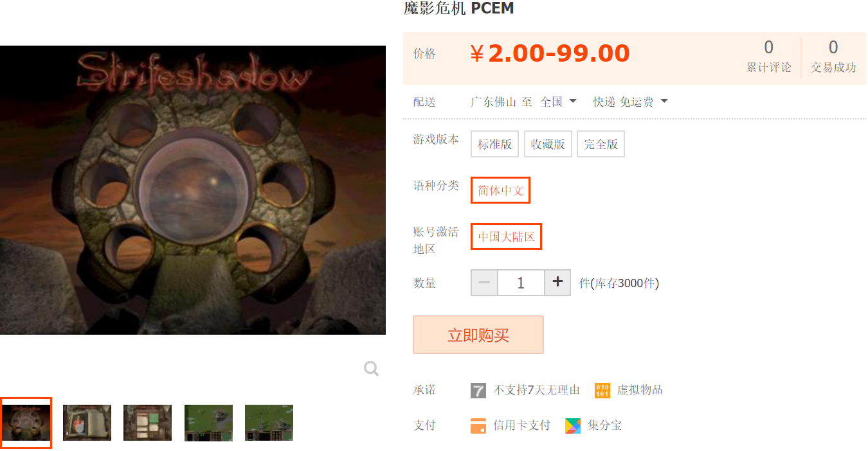Click the colorful 集分宝 icon

573,426
